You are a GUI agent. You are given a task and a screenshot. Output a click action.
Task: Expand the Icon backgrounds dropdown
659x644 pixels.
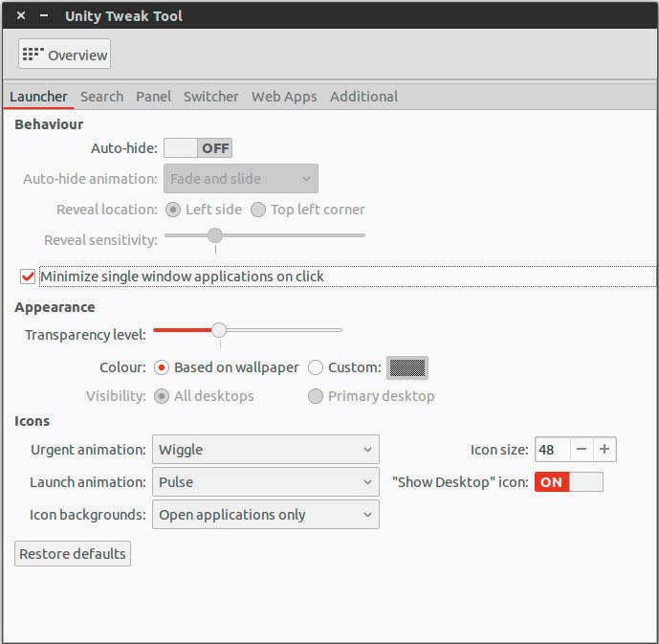(266, 515)
